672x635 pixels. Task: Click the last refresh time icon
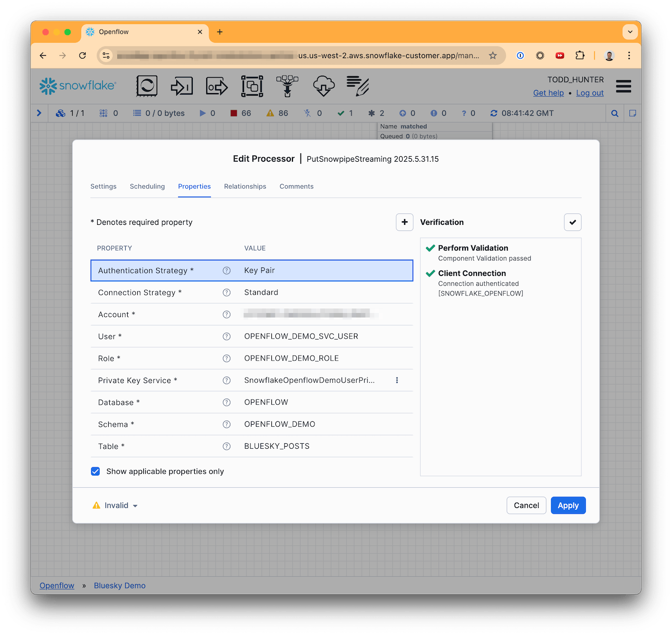click(494, 113)
